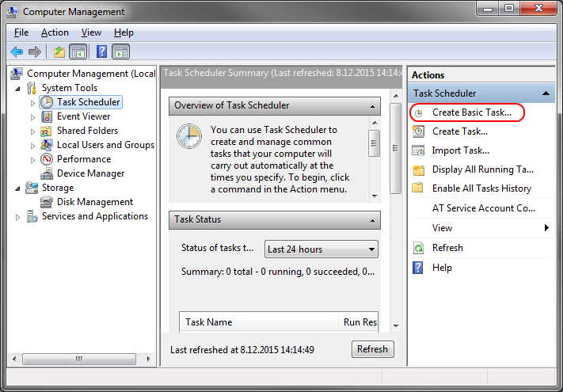Screen dimensions: 563x392
Task: Click the Shared Folders tree icon
Action: tap(47, 131)
